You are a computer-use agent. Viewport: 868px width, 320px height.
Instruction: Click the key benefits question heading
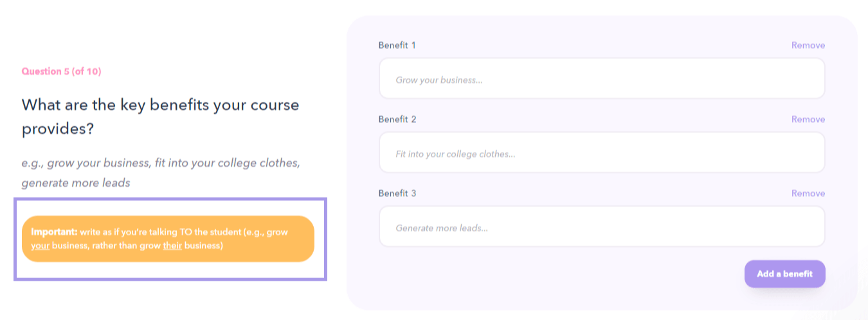point(161,117)
